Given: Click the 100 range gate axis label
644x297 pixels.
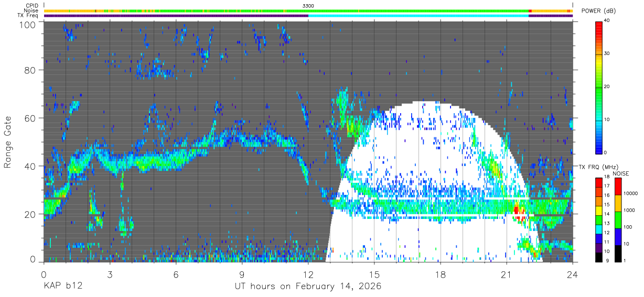Looking at the screenshot, I should (x=28, y=24).
